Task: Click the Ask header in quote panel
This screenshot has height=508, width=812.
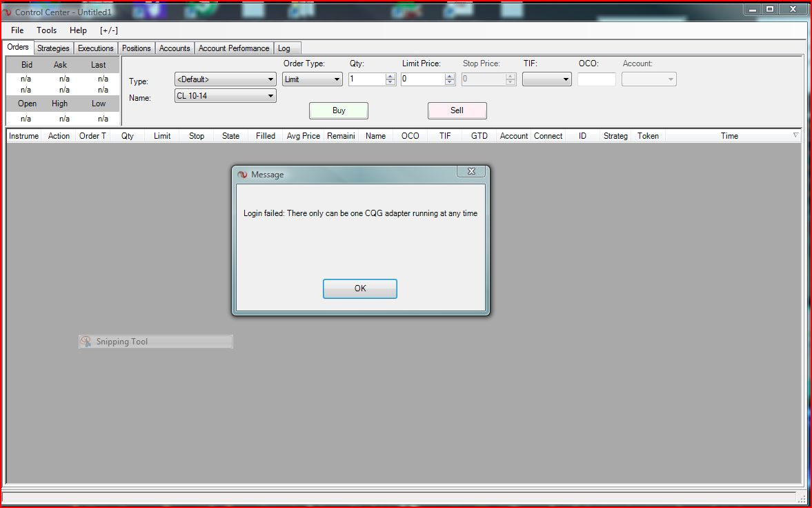Action: pos(60,65)
